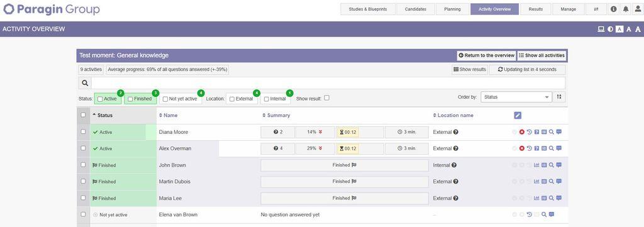Enable the Active status filter checkbox
Screen dimensions: 644x227
pos(100,99)
